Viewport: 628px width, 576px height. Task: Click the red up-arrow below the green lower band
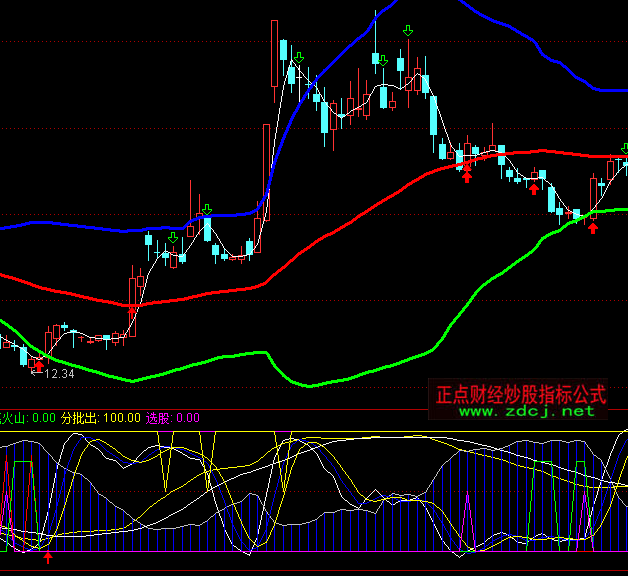point(593,227)
